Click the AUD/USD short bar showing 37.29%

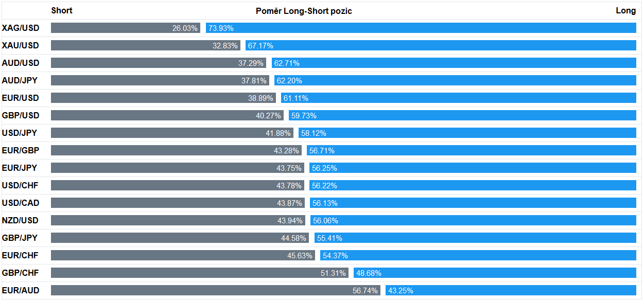pyautogui.click(x=159, y=63)
